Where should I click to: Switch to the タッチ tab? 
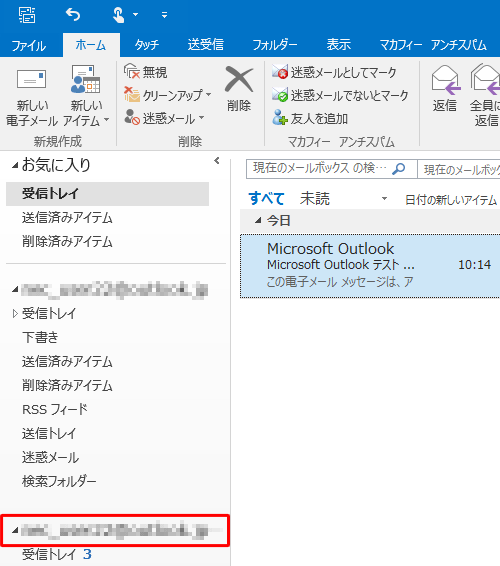point(147,45)
